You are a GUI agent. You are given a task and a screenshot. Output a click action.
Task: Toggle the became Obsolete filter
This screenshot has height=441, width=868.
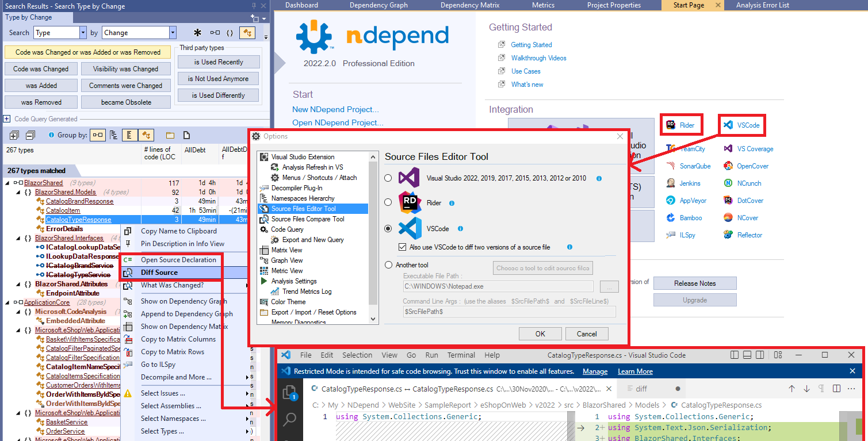(x=126, y=102)
